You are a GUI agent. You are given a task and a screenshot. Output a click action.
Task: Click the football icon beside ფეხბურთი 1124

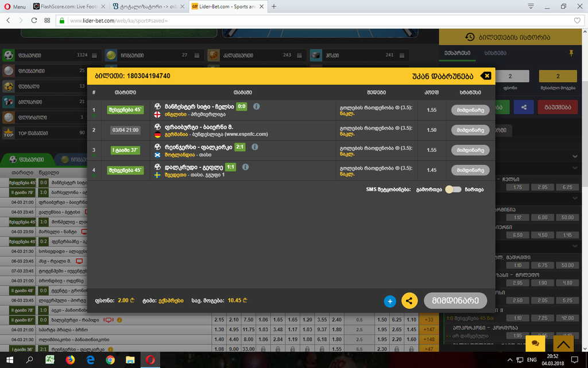[x=8, y=55]
